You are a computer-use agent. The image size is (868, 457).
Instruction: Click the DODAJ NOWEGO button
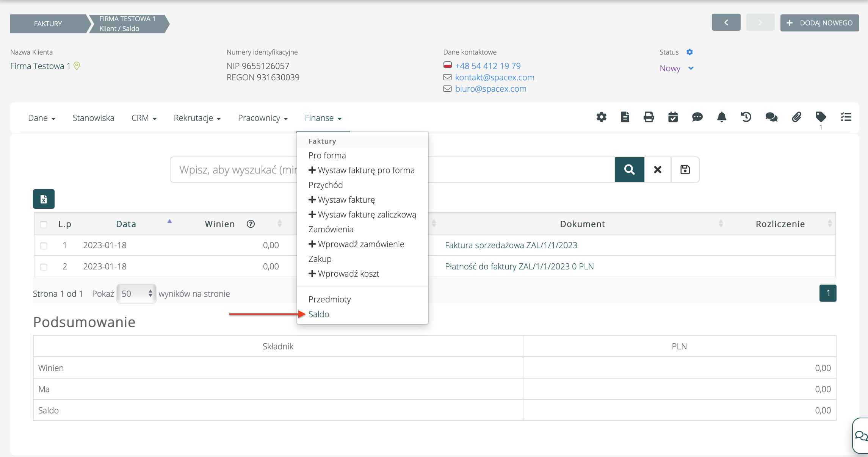[x=819, y=23]
